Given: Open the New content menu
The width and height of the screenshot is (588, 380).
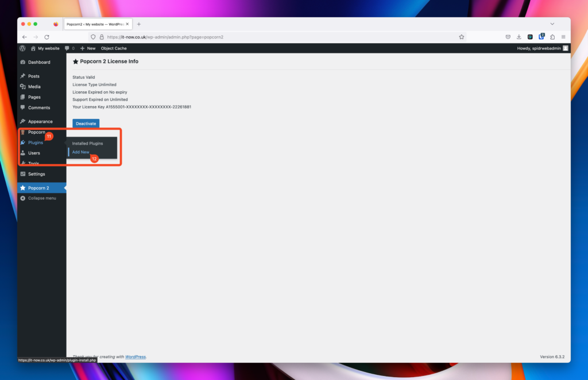Looking at the screenshot, I should click(x=88, y=48).
